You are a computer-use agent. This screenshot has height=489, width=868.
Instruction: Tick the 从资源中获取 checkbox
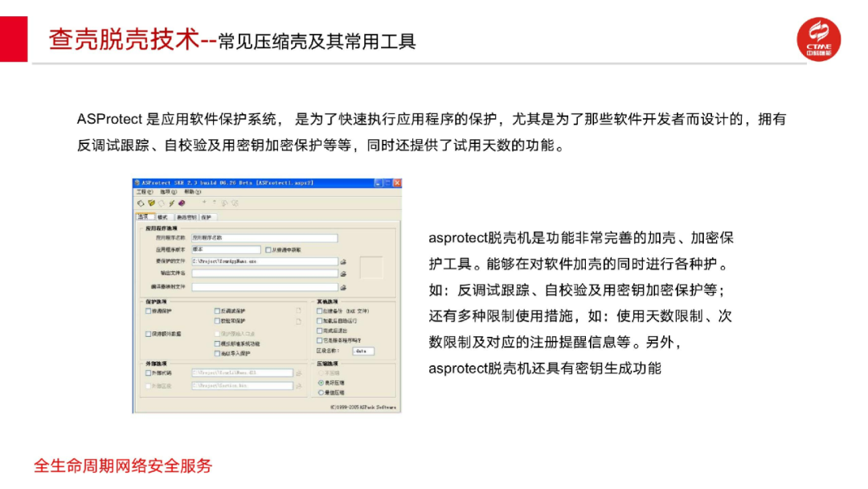[268, 250]
